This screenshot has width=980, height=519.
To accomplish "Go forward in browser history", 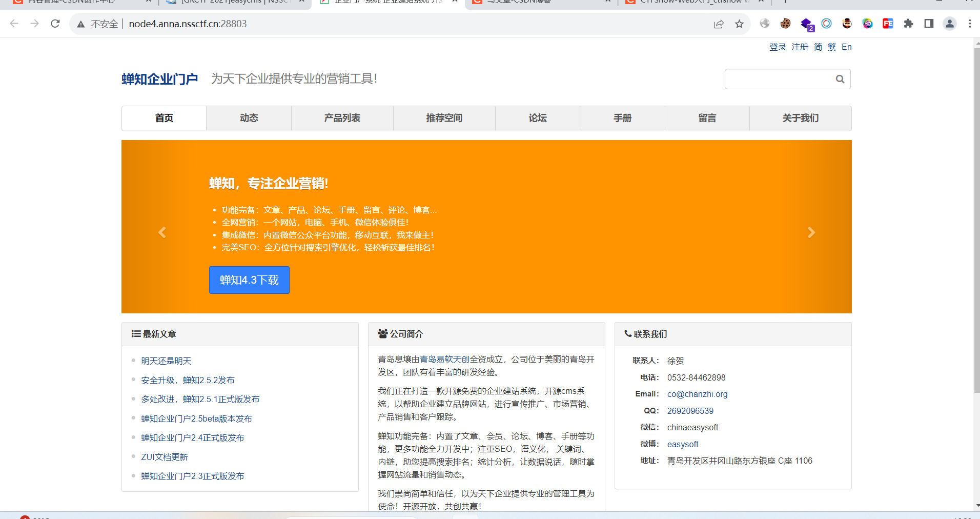I will (34, 24).
